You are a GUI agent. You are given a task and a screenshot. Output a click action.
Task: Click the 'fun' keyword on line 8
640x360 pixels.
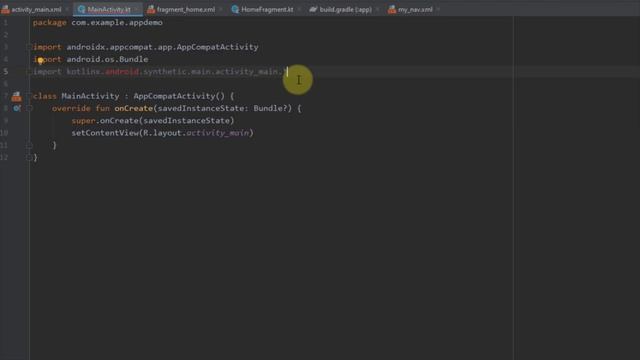pos(102,109)
